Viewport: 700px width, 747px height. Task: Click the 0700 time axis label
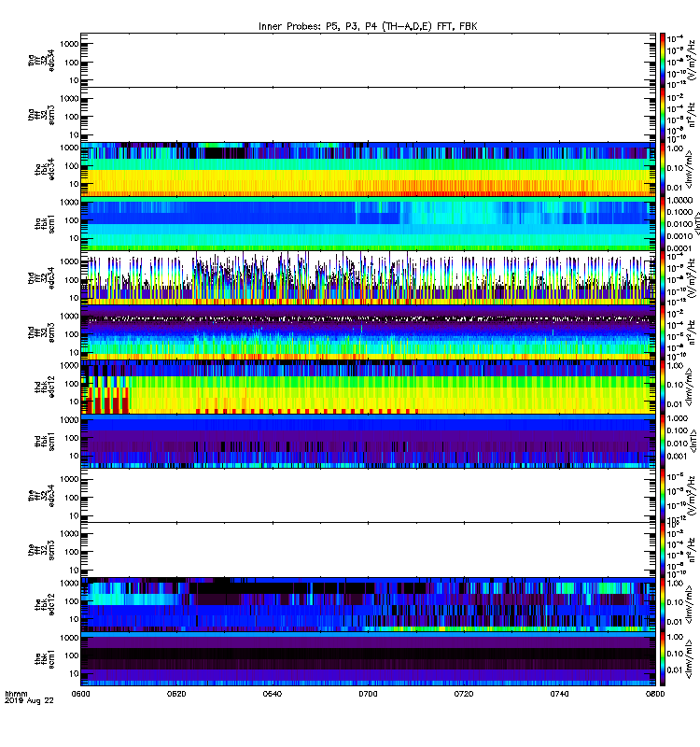click(x=368, y=694)
